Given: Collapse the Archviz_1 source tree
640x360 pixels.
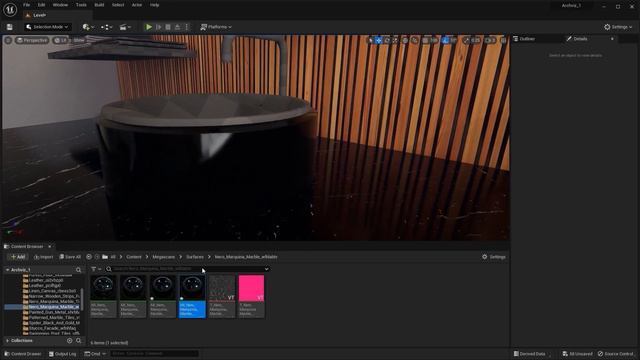Looking at the screenshot, I should 7,270.
